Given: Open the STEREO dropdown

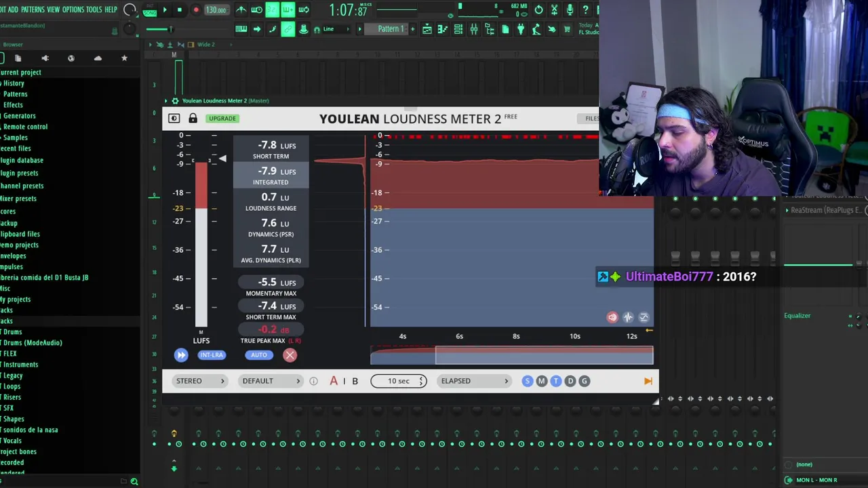Looking at the screenshot, I should pos(200,381).
